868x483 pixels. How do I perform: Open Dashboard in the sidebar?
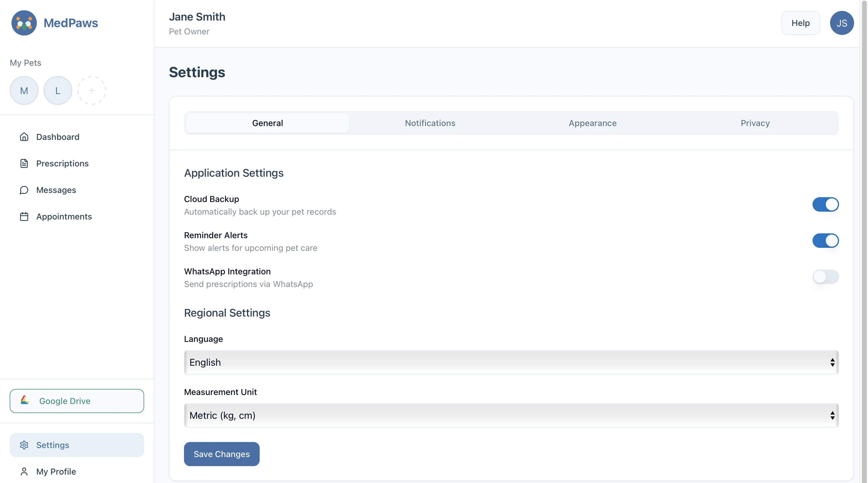77,137
